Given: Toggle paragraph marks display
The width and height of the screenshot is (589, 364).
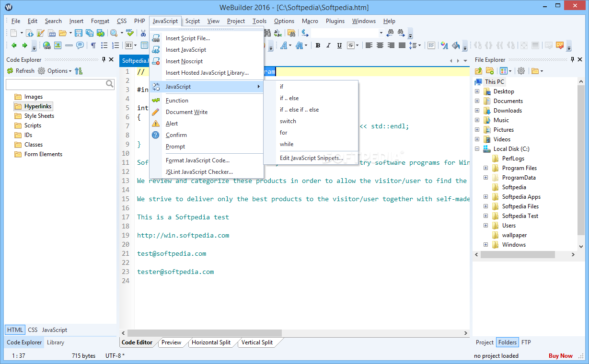Looking at the screenshot, I should 93,45.
